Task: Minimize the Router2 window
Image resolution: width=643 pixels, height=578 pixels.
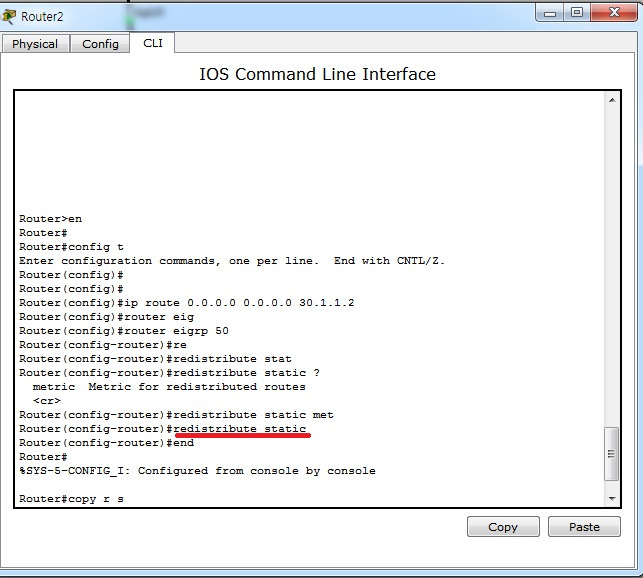Action: [x=550, y=14]
